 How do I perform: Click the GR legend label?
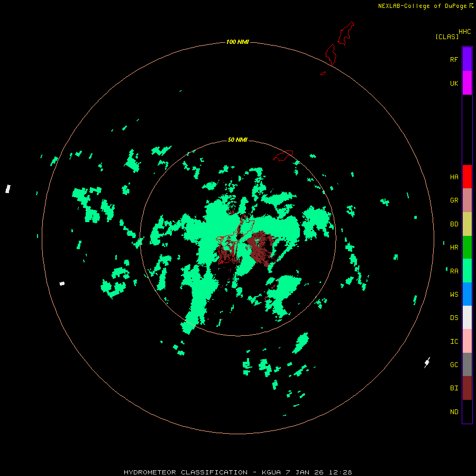454,200
